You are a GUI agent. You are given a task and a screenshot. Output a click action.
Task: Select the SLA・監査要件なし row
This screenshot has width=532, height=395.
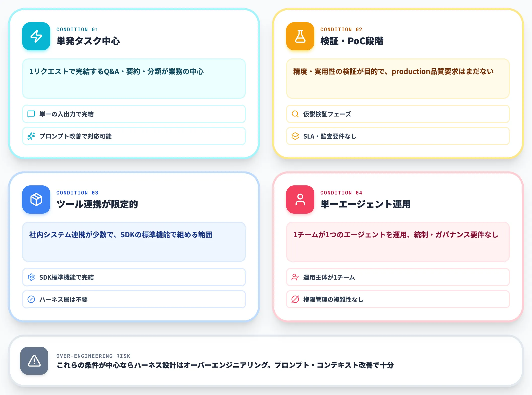(398, 136)
